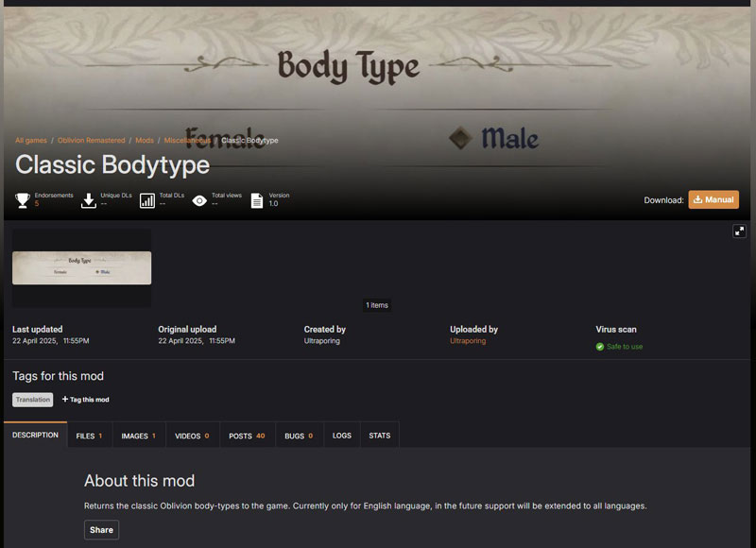Click the Share button
The image size is (756, 548).
(101, 530)
